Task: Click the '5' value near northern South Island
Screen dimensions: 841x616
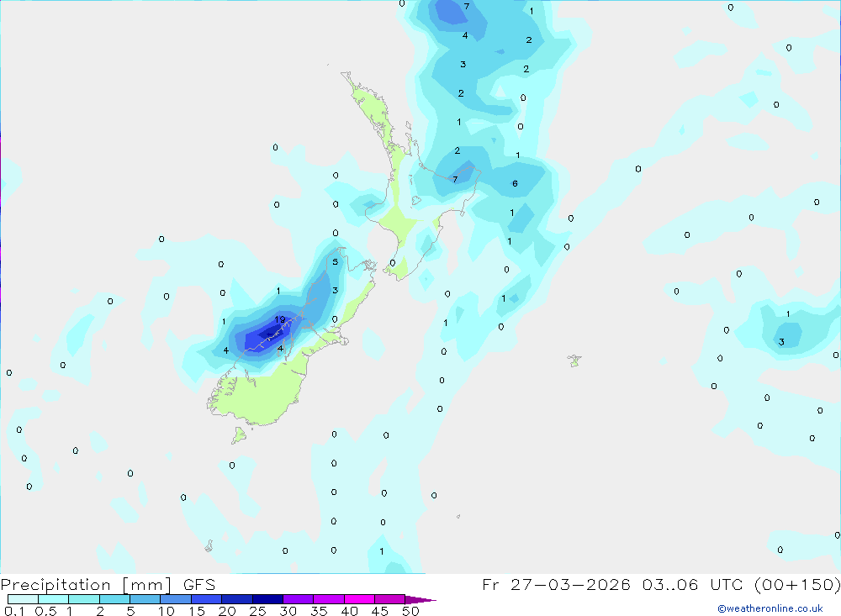Action: 336,261
